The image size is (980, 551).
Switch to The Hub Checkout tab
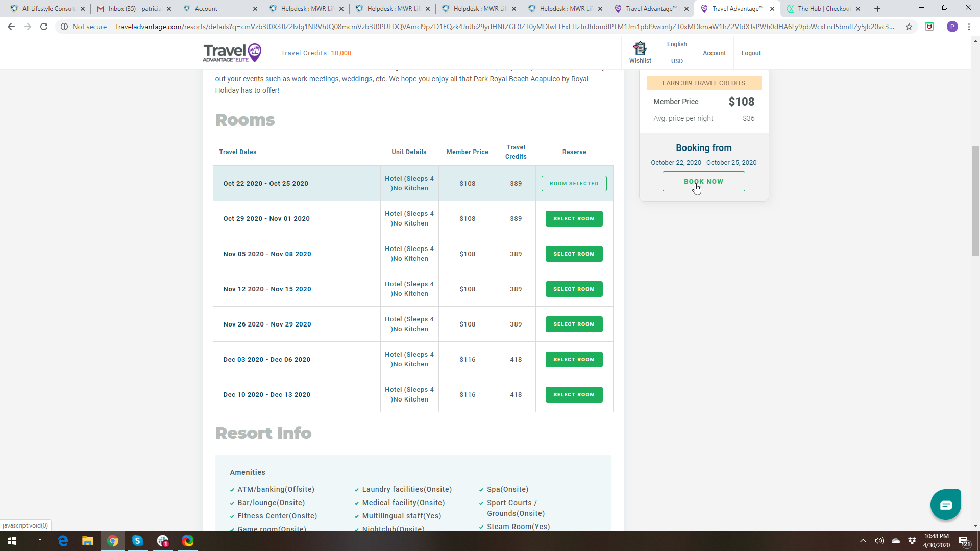click(823, 9)
